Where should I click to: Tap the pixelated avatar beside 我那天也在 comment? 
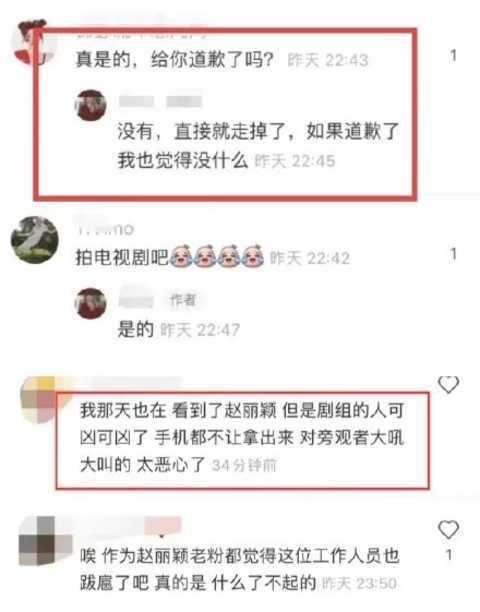click(x=39, y=400)
